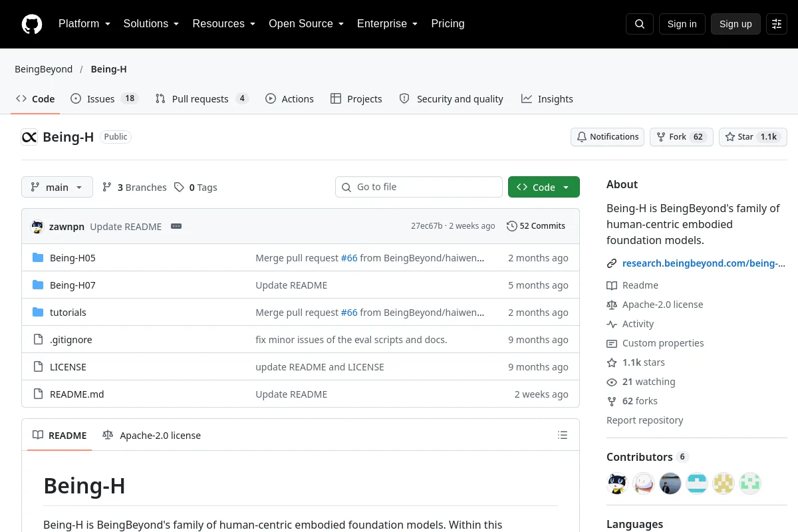Screen dimensions: 798x532
Task: Select the Apache-2.0 license tab
Action: click(x=152, y=436)
